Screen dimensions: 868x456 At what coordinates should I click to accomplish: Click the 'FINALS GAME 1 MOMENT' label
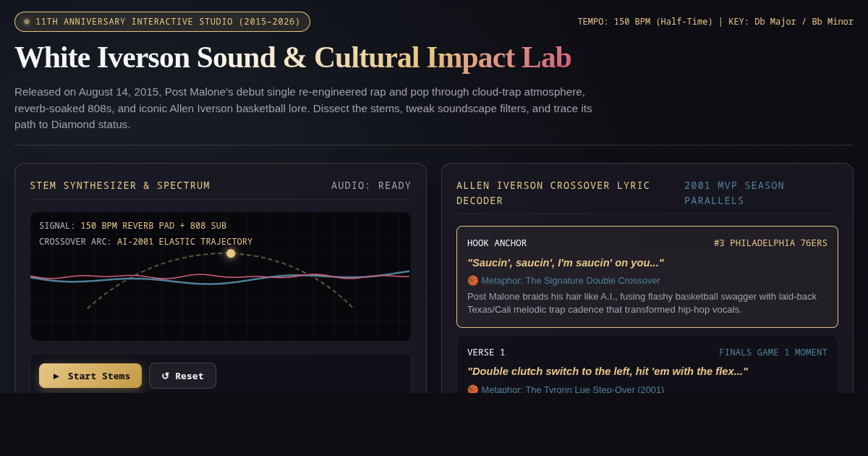[x=773, y=352]
